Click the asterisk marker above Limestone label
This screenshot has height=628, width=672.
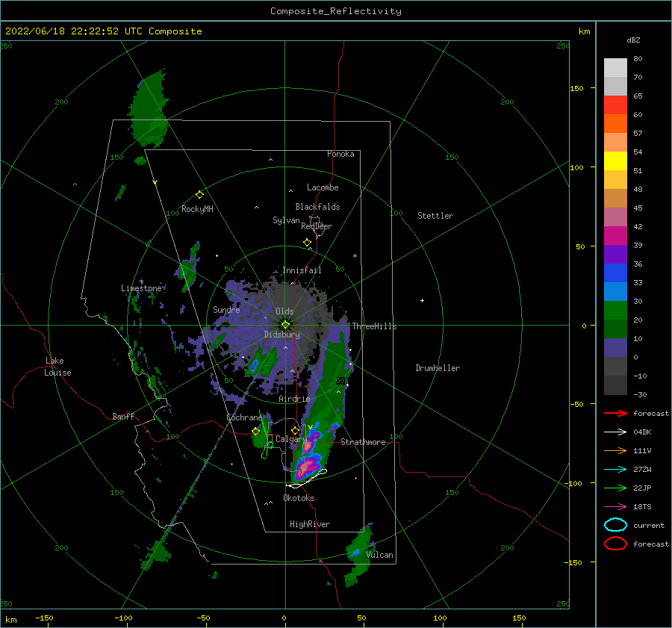(141, 282)
